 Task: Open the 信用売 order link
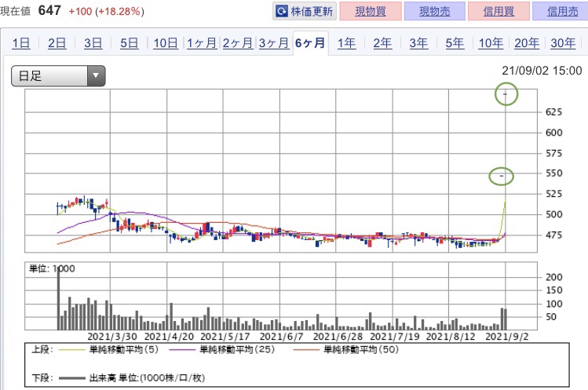coord(562,11)
